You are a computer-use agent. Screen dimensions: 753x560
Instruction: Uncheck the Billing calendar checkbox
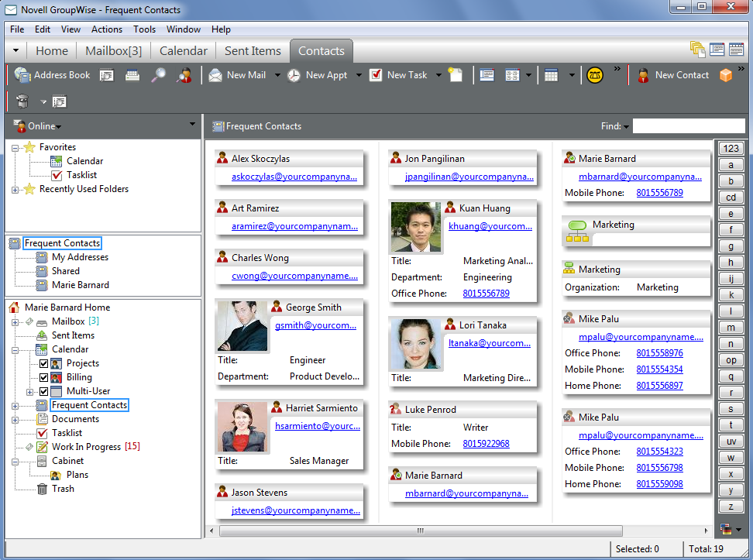click(x=43, y=377)
